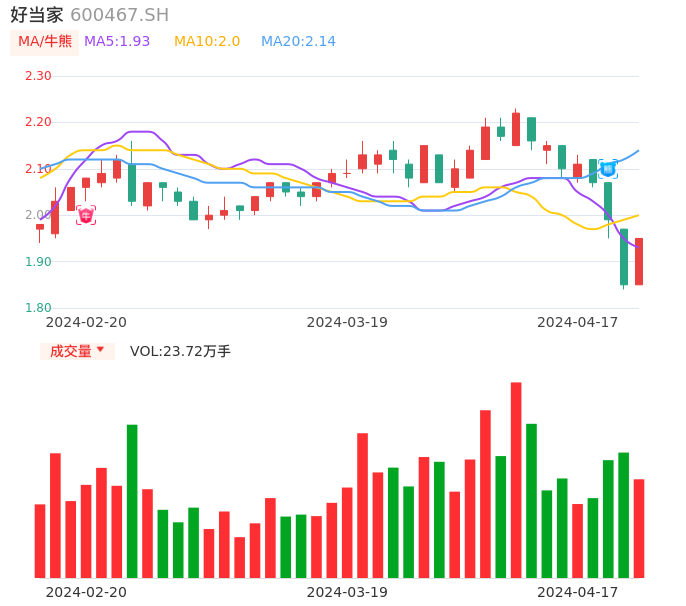
Task: Open the MA/牛熊 indicator selector
Action: pyautogui.click(x=45, y=41)
